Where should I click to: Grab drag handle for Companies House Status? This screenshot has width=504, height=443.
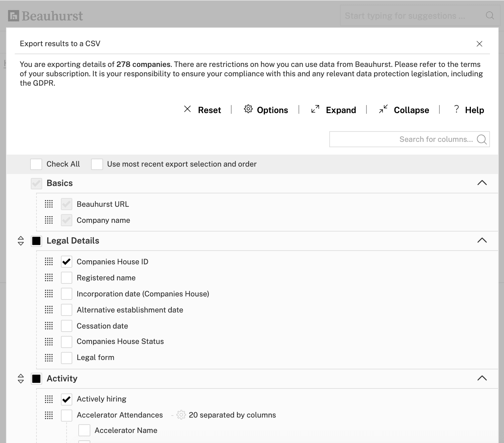tap(49, 342)
